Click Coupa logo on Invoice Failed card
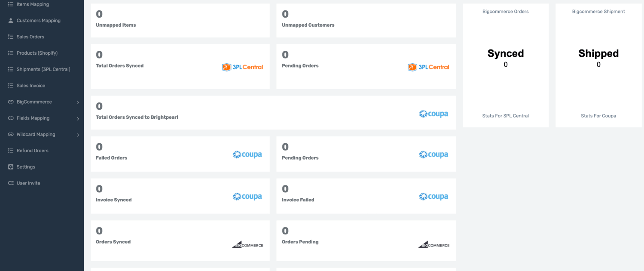 [x=433, y=197]
